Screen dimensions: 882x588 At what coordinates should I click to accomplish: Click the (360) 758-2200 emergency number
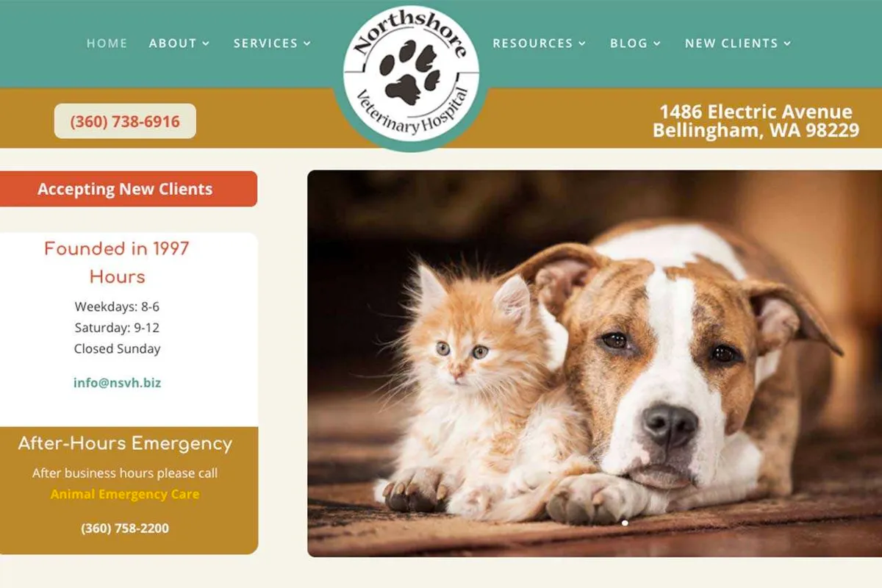pyautogui.click(x=125, y=528)
